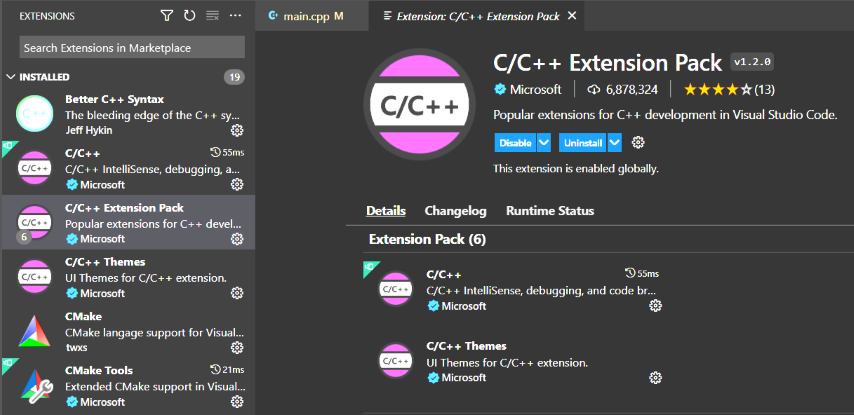Open the Changelog tab
The width and height of the screenshot is (854, 415).
[x=455, y=211]
